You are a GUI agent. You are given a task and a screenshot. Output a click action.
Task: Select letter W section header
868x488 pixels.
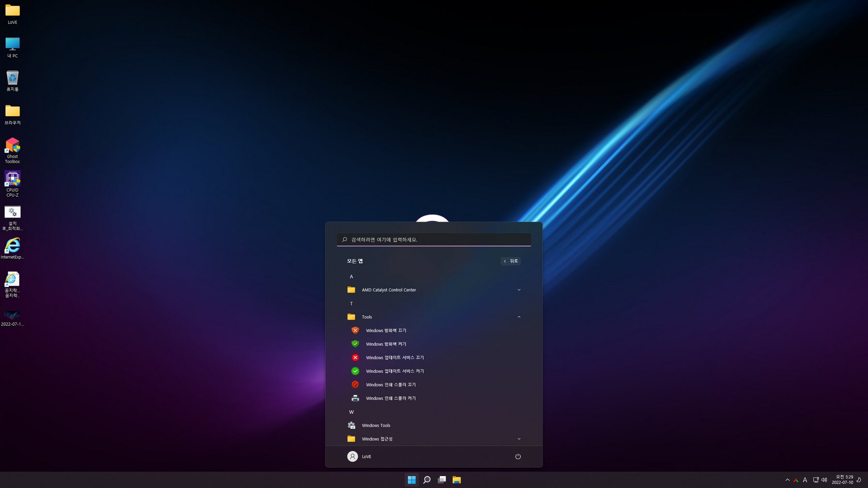click(351, 412)
